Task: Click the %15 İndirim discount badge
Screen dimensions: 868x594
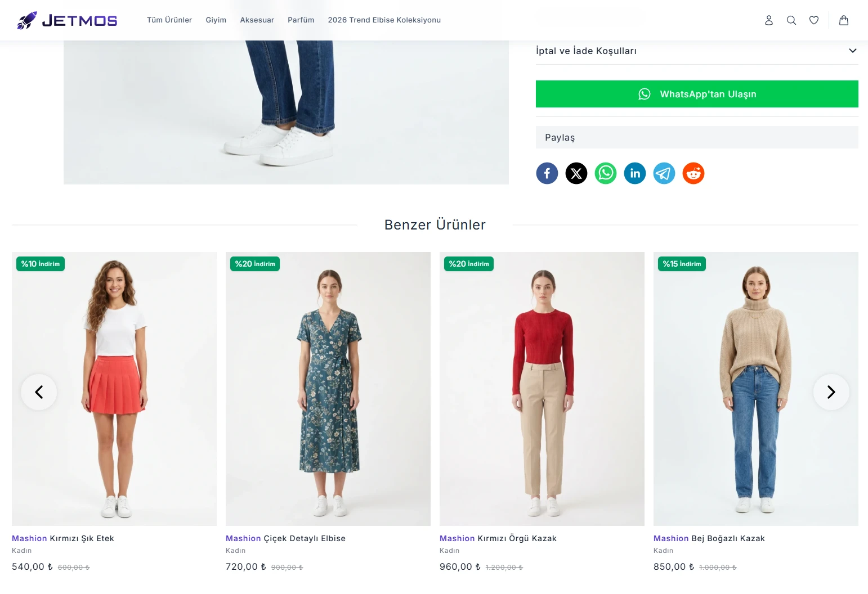Action: [x=682, y=264]
